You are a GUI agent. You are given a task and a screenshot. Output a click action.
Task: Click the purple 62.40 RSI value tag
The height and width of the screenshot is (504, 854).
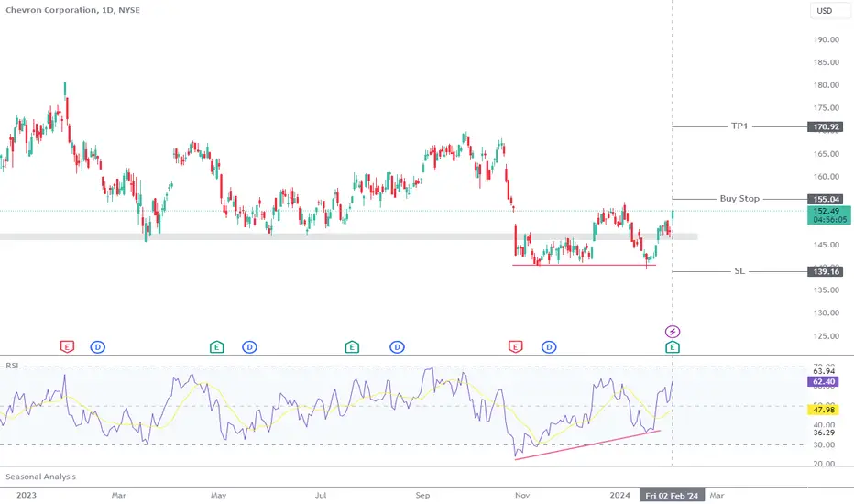click(823, 382)
